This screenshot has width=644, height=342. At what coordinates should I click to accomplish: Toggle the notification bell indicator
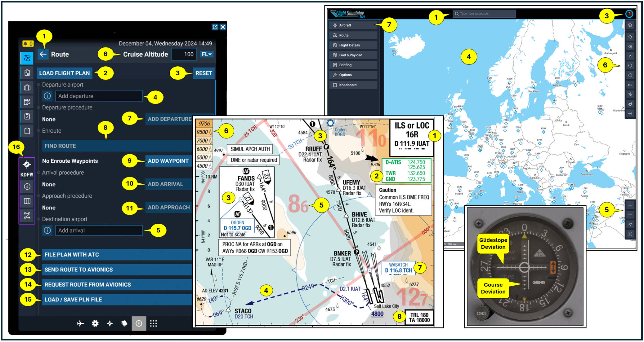tap(27, 44)
